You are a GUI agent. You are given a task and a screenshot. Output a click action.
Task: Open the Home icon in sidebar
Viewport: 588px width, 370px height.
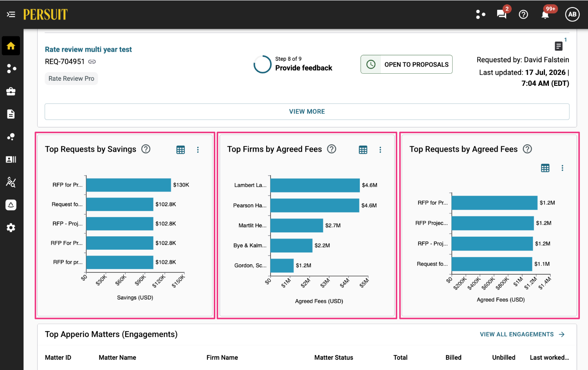[x=11, y=46]
